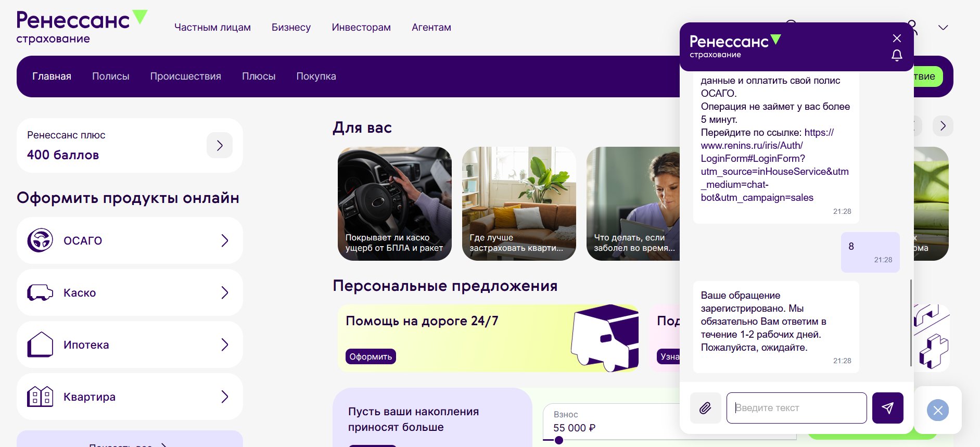Click the round blue chat widget close button
This screenshot has height=447, width=980.
click(x=938, y=410)
